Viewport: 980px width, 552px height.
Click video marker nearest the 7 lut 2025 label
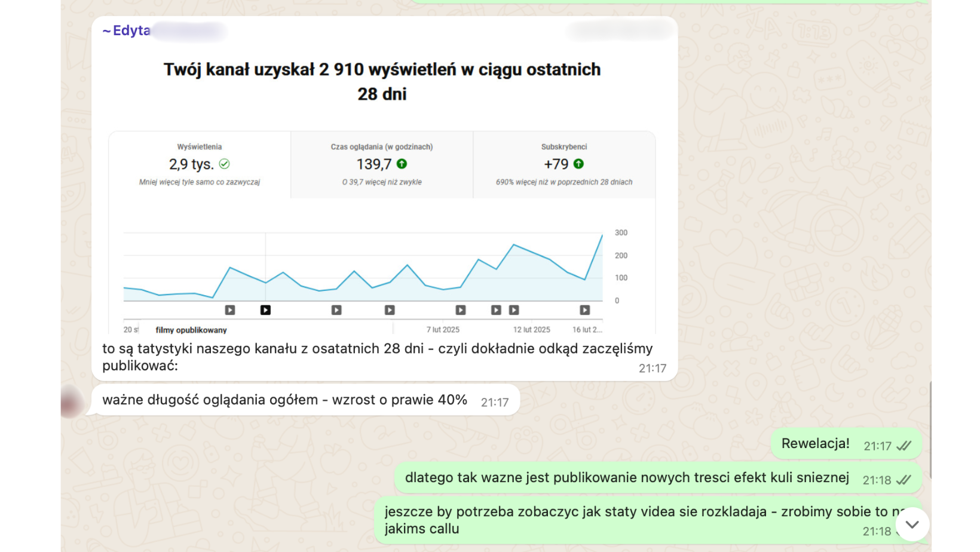click(x=460, y=310)
